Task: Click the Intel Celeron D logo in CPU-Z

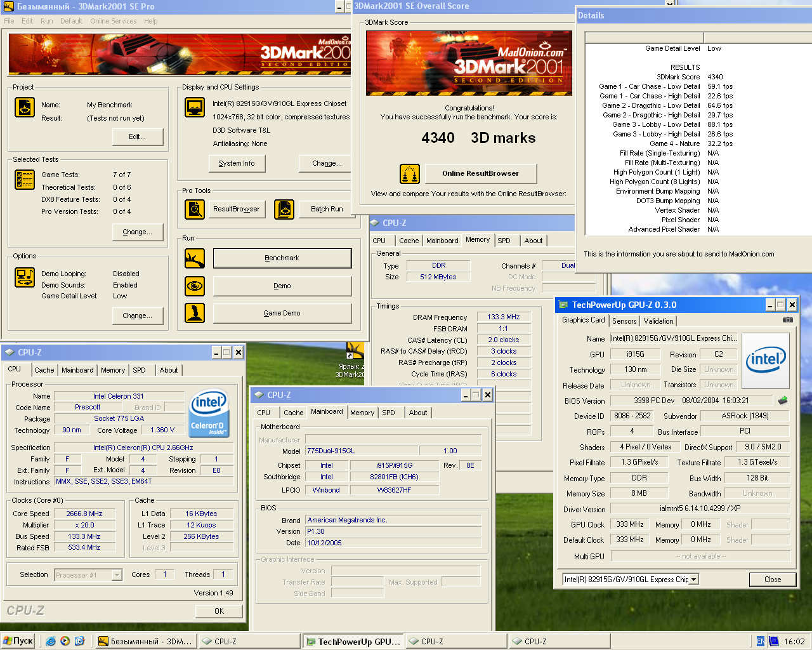Action: coord(209,413)
